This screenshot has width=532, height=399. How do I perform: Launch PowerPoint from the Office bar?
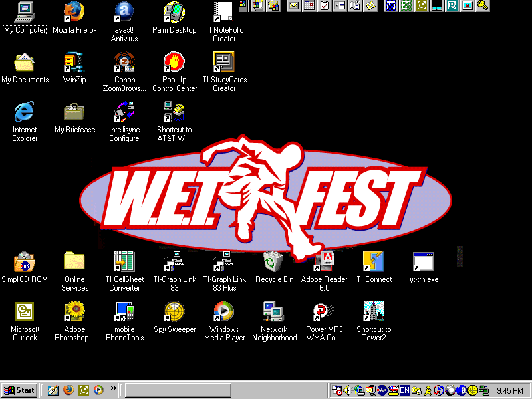click(x=467, y=5)
